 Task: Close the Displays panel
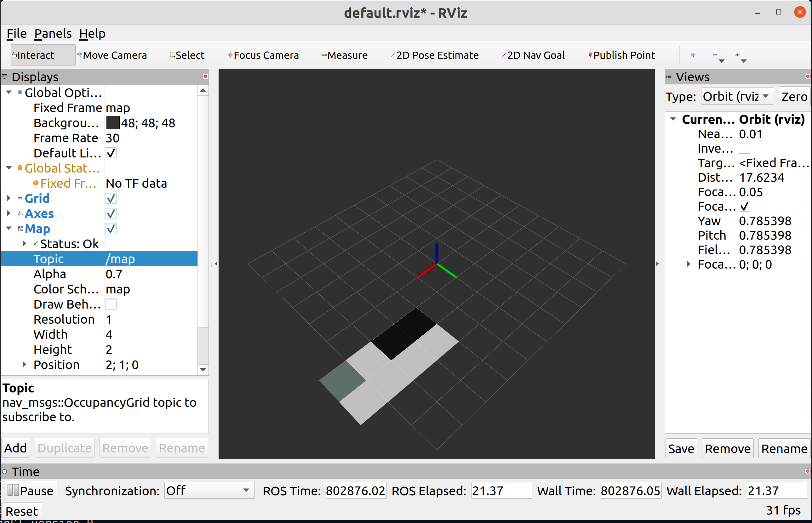coord(205,76)
